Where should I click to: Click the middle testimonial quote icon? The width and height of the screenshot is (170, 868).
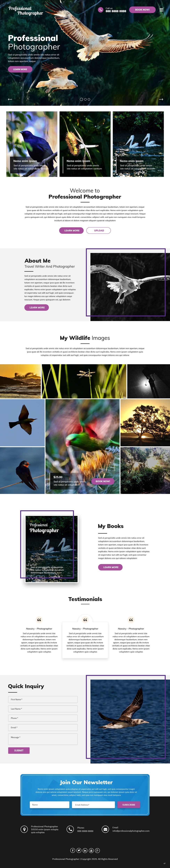coord(85,620)
